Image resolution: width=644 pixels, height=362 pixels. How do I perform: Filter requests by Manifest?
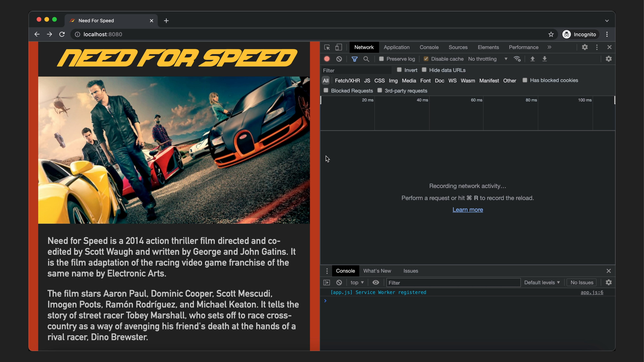pos(489,80)
